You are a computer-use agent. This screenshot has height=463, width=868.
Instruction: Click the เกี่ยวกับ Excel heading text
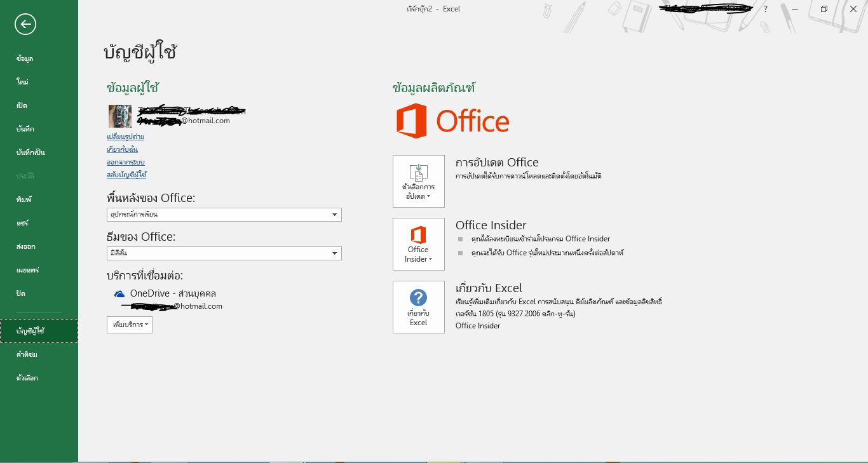[489, 288]
